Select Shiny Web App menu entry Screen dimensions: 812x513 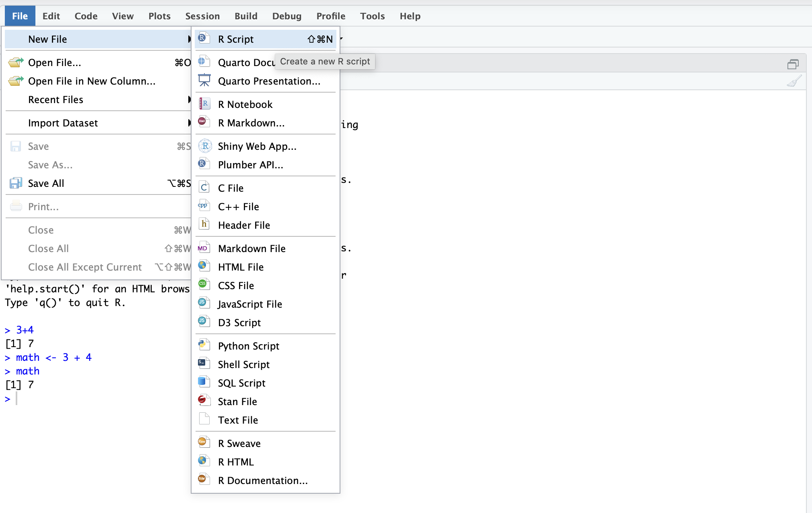pyautogui.click(x=266, y=146)
